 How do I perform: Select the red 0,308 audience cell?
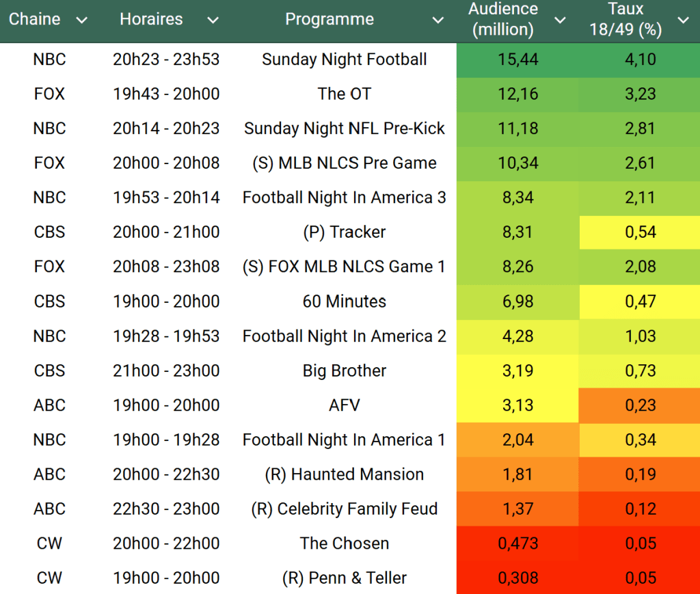[x=518, y=578]
